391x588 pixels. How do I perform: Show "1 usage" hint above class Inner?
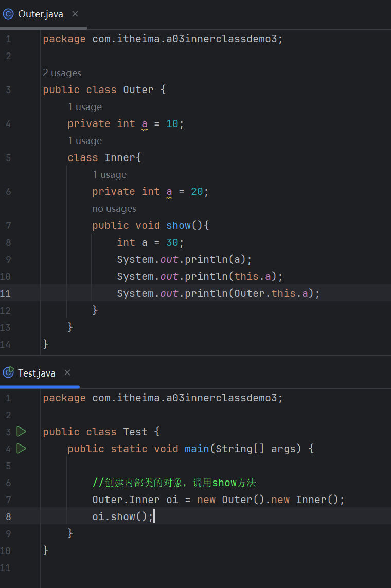click(84, 141)
